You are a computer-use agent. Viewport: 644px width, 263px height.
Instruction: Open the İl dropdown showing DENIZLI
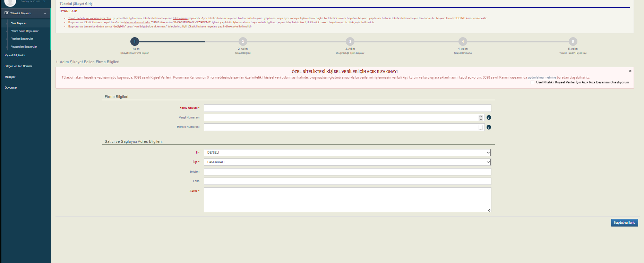point(347,153)
